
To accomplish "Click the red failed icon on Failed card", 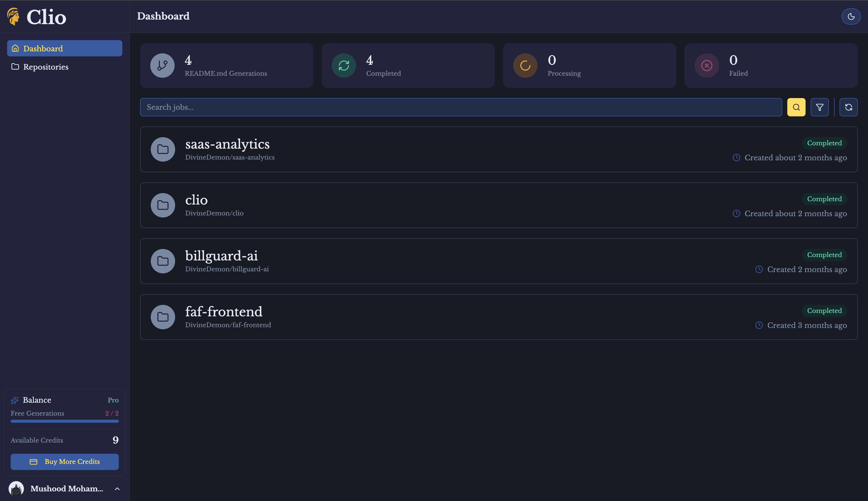I will 706,65.
